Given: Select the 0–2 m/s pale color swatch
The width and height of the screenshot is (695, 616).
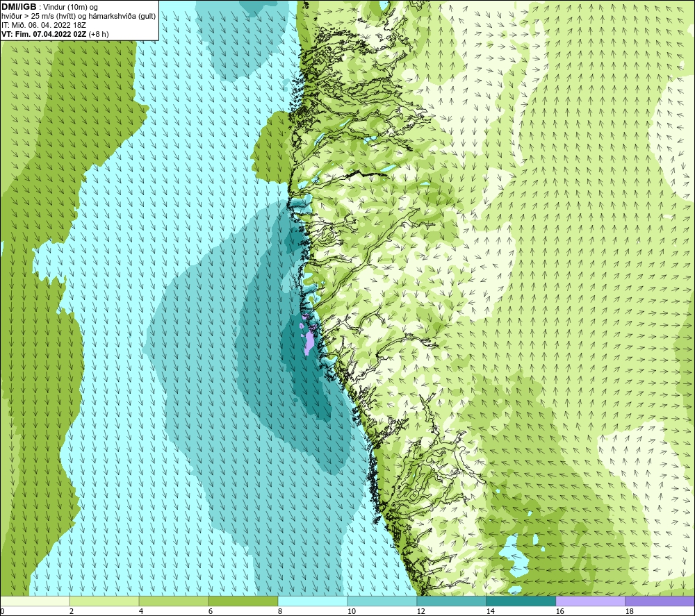Looking at the screenshot, I should click(35, 601).
